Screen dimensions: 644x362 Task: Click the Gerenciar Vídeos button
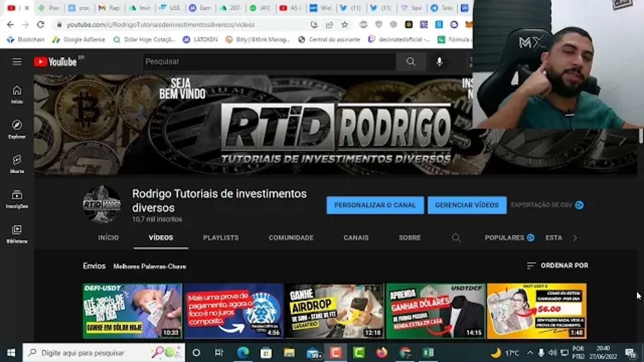click(467, 205)
